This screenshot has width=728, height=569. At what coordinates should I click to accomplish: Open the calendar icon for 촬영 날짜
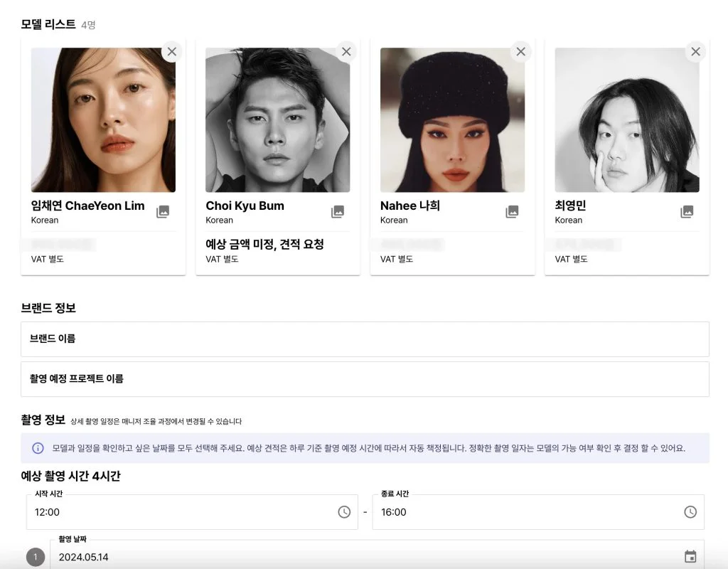pos(689,556)
